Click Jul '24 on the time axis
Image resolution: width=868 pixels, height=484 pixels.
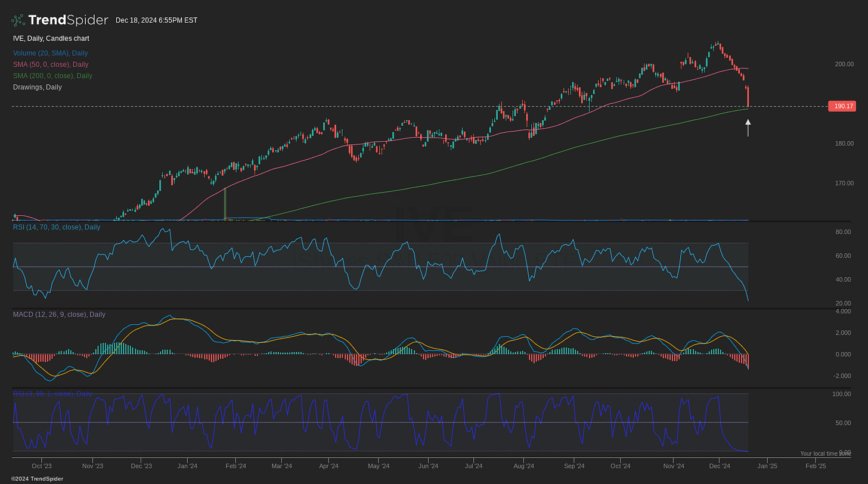click(473, 466)
